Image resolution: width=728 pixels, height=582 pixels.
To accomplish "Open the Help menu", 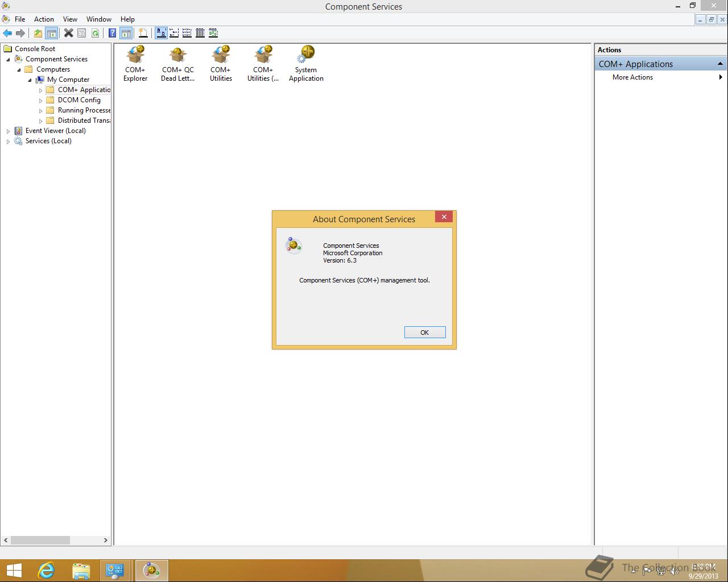I will click(x=127, y=19).
